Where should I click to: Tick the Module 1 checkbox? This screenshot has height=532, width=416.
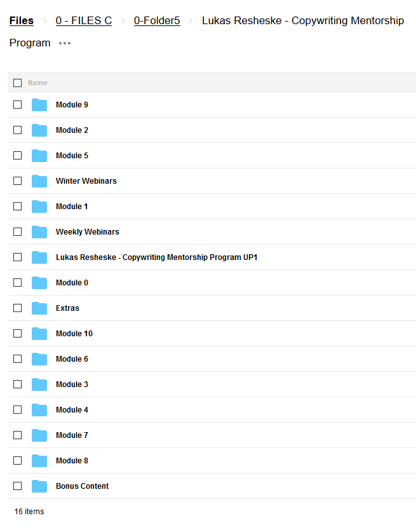(x=18, y=207)
